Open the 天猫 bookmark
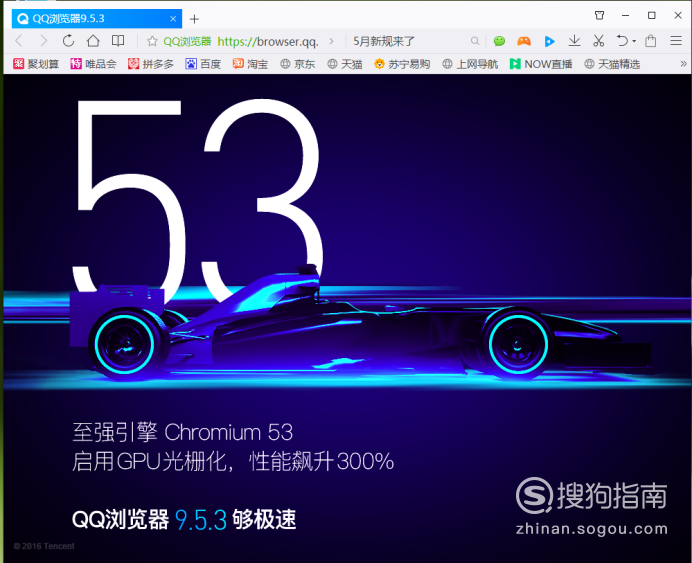This screenshot has width=692, height=563. tap(345, 64)
